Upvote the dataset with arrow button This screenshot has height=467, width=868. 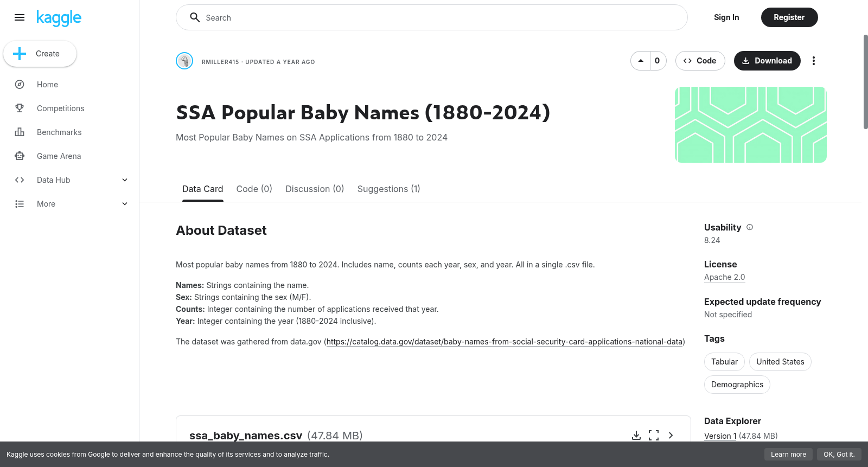point(641,61)
